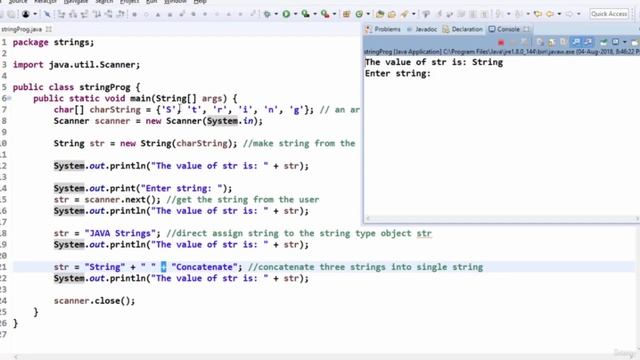The image size is (640, 360).
Task: Run the stringProg program with green Run button
Action: coord(286,14)
